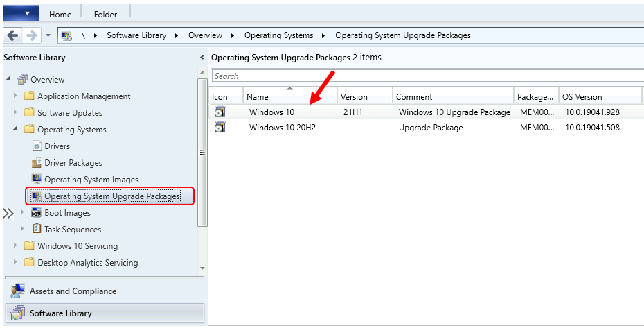Screen dimensions: 644x328
Task: Select the Windows 10 20H2 name cell
Action: [x=283, y=128]
